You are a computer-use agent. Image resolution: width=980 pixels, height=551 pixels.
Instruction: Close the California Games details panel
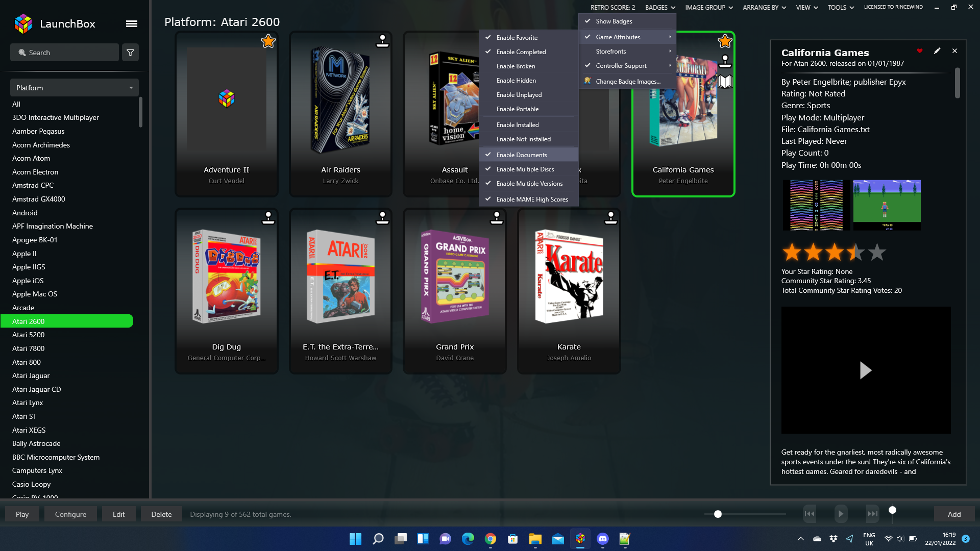954,51
